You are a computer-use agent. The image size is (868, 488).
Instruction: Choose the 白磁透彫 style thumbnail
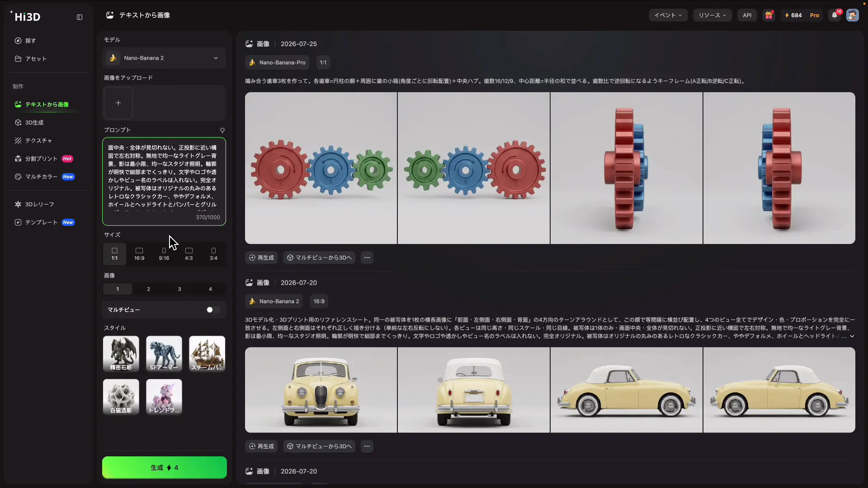coord(121,397)
